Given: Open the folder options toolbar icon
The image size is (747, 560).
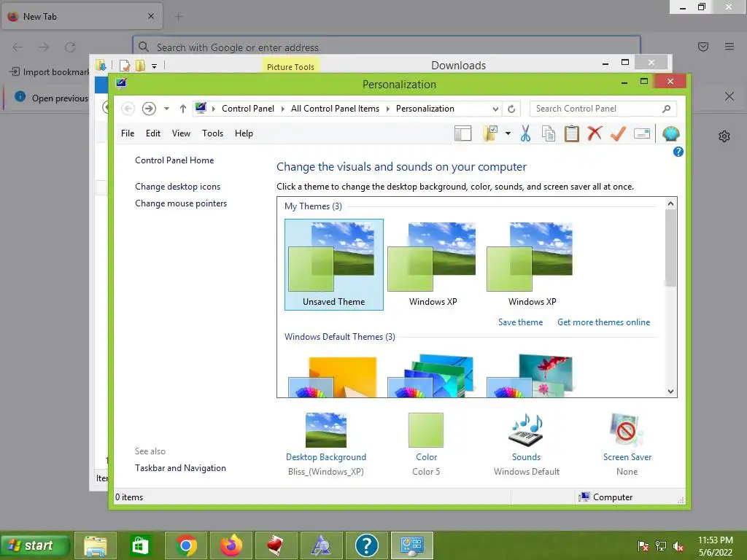Looking at the screenshot, I should 489,134.
